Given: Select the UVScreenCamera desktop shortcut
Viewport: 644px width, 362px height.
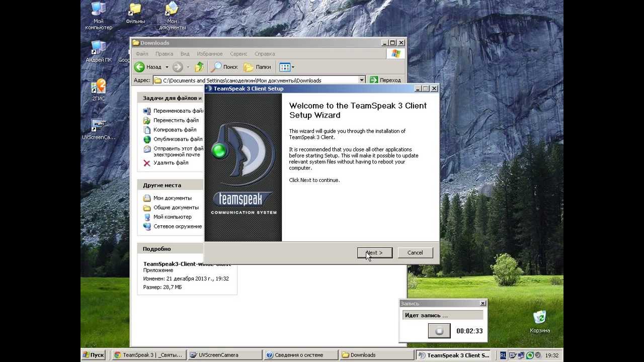Looking at the screenshot, I should tap(99, 129).
